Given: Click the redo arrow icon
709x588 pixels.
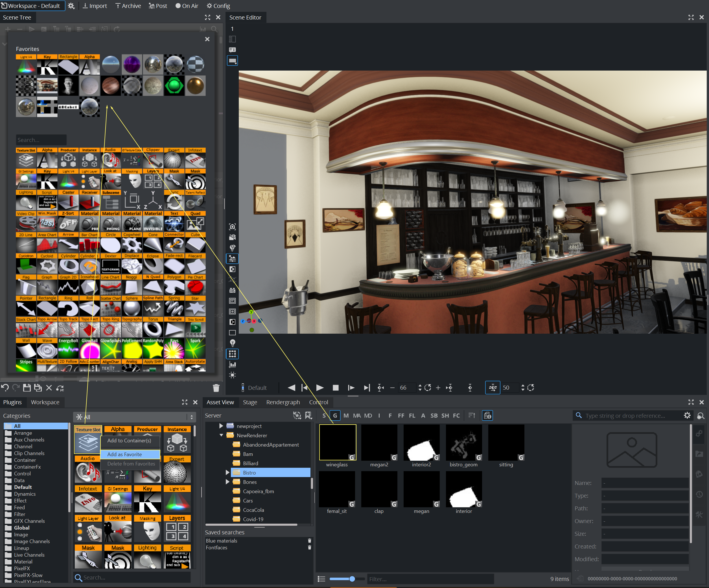Looking at the screenshot, I should pos(16,388).
